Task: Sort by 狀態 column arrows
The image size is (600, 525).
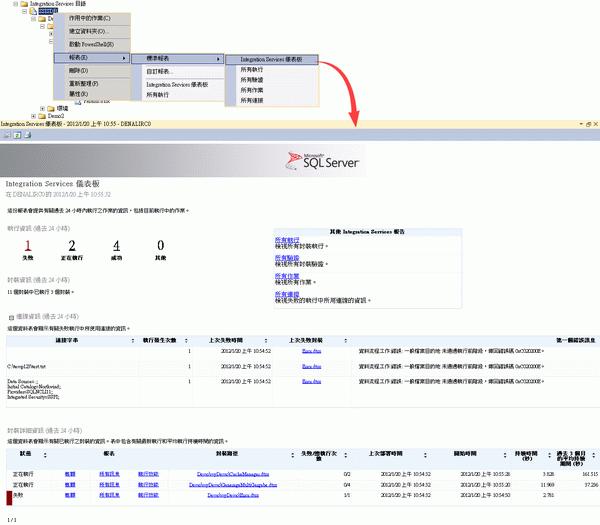Action: pyautogui.click(x=45, y=455)
